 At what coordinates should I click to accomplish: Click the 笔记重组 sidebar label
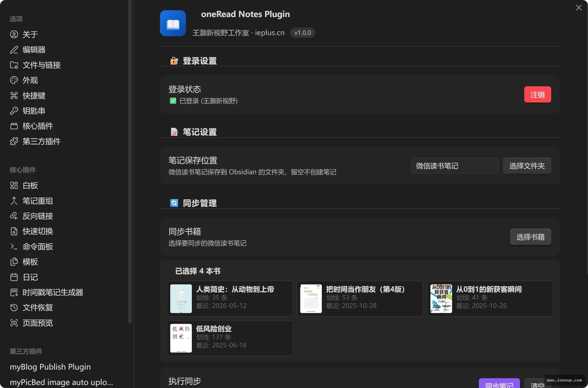[x=38, y=201]
